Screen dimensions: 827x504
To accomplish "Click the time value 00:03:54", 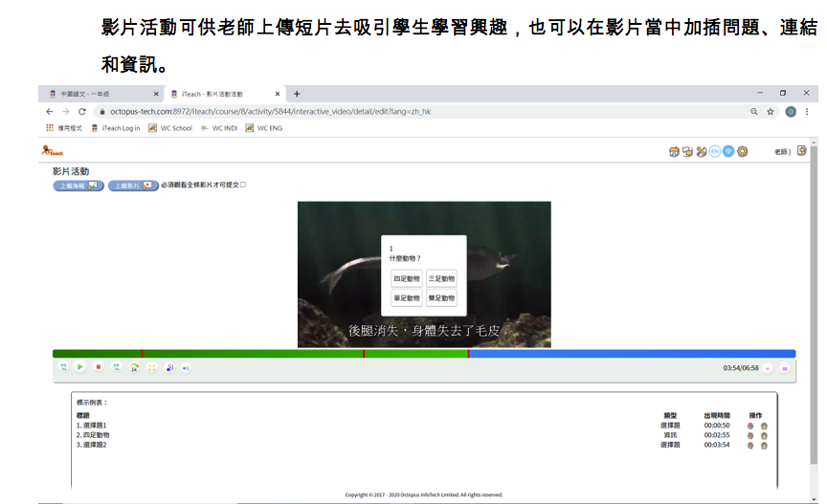I will pyautogui.click(x=717, y=445).
